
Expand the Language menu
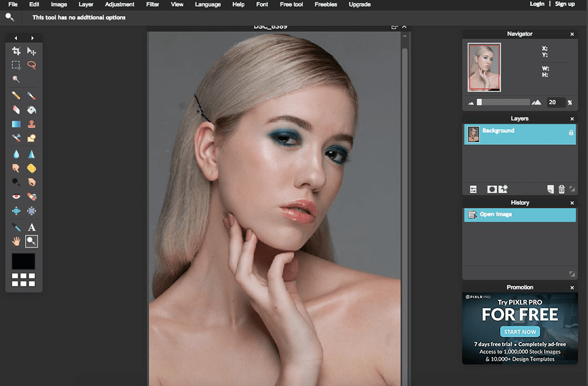click(x=208, y=4)
